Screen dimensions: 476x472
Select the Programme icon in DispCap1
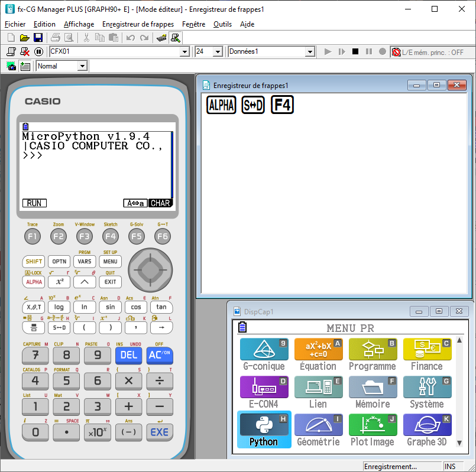click(x=373, y=354)
